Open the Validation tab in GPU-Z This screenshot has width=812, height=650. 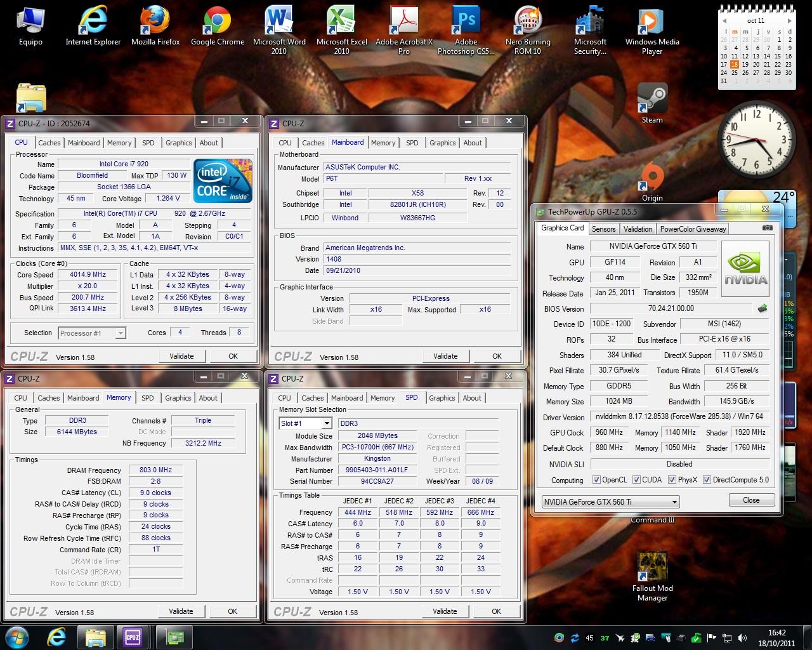638,229
